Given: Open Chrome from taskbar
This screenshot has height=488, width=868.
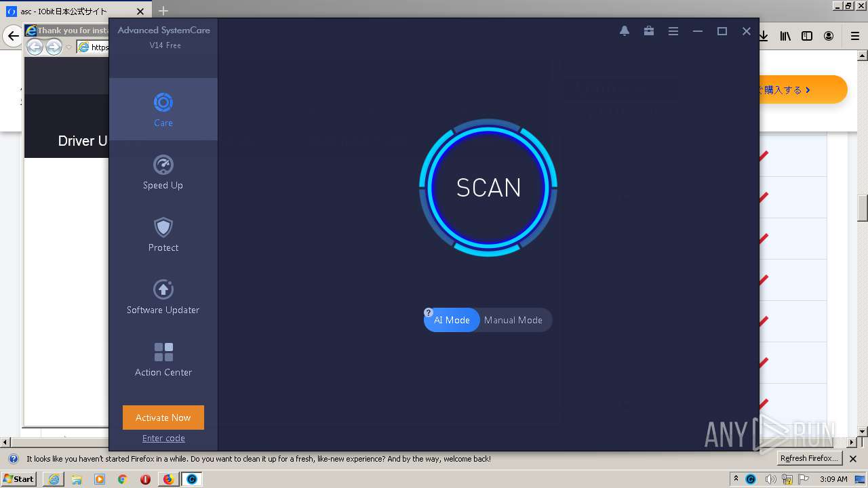Looking at the screenshot, I should [x=123, y=479].
